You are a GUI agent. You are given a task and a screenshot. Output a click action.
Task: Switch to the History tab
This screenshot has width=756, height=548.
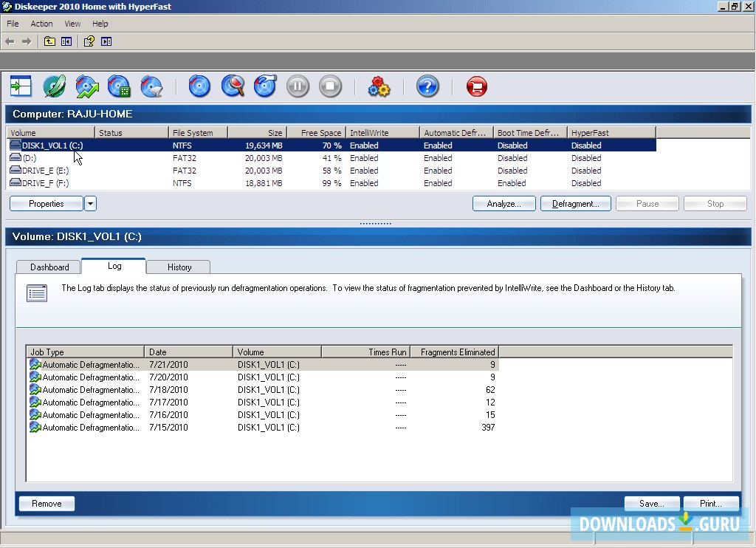click(178, 267)
